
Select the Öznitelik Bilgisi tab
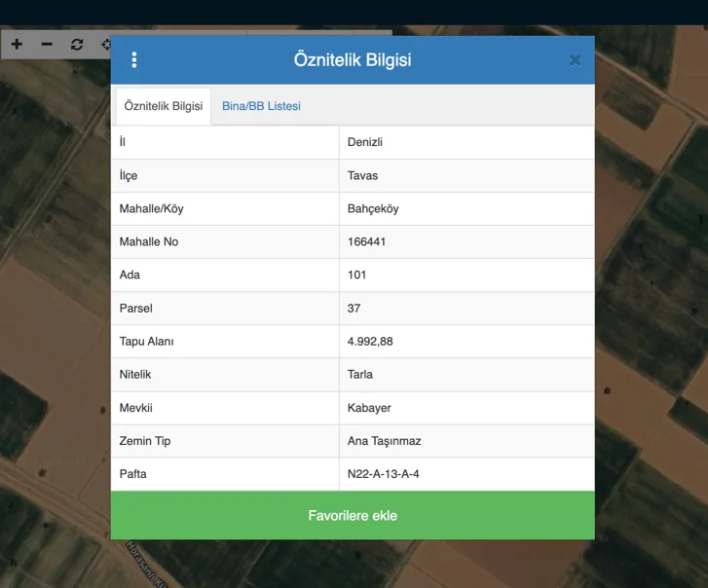pos(164,106)
